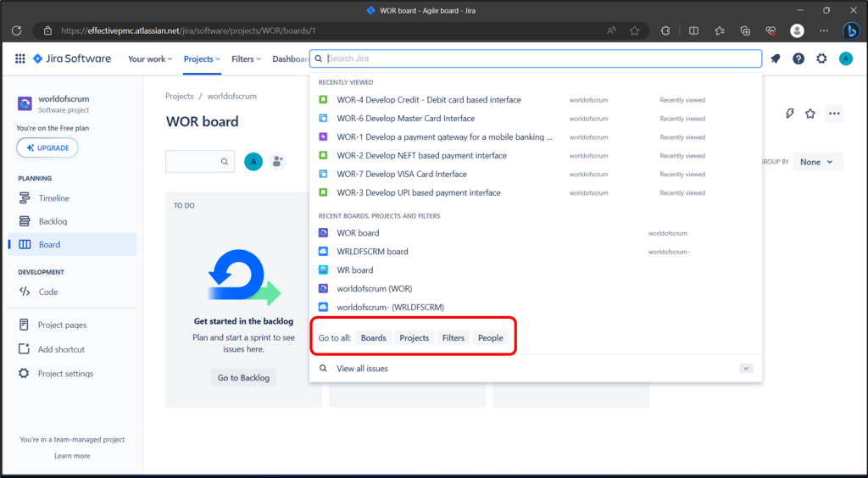The height and width of the screenshot is (478, 868).
Task: Open the Dashboards menu
Action: click(x=291, y=58)
